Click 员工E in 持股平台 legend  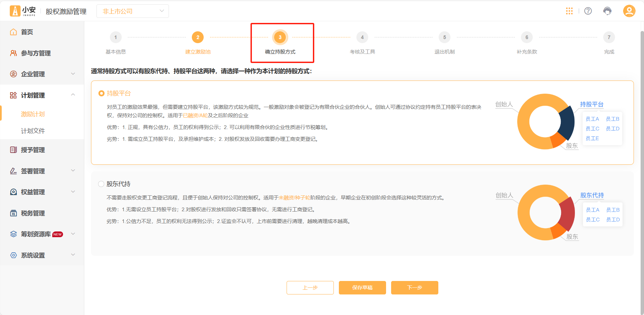(592, 138)
